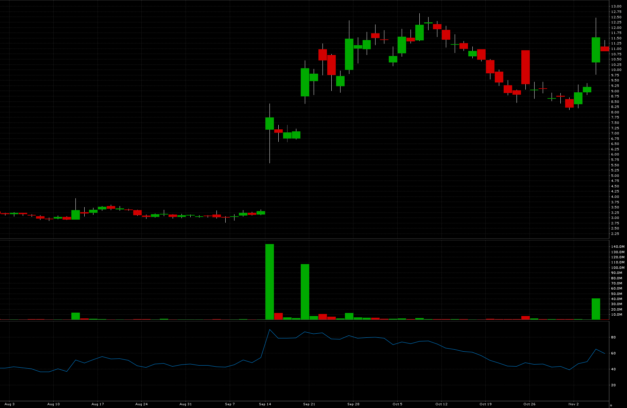
Task: Click the 'Aug 10' date label
Action: [x=53, y=403]
